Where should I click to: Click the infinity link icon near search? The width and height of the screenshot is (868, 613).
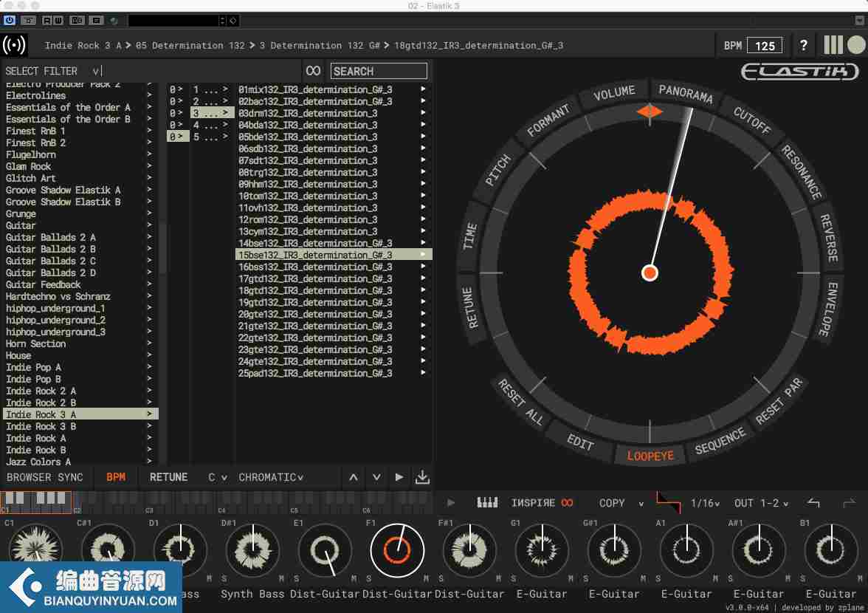point(313,71)
